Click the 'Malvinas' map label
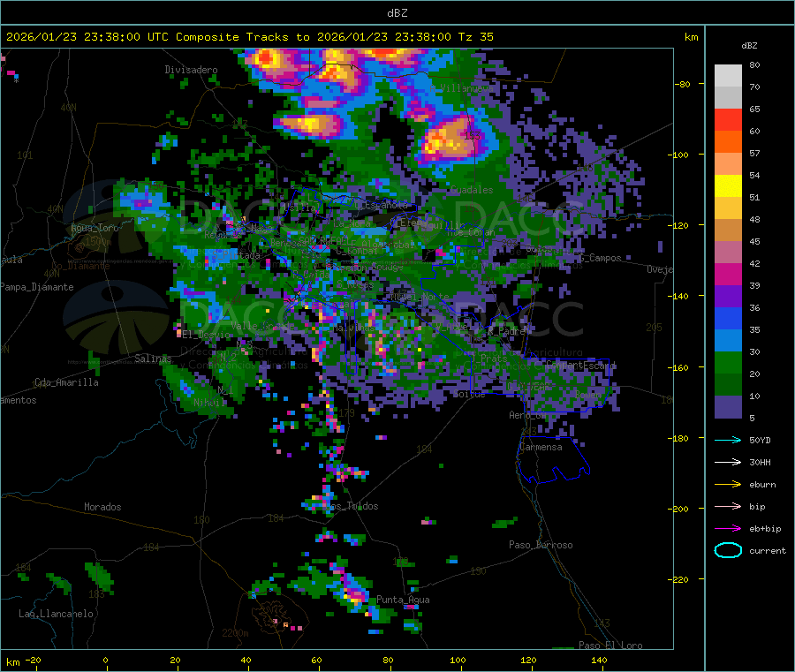 click(x=353, y=328)
